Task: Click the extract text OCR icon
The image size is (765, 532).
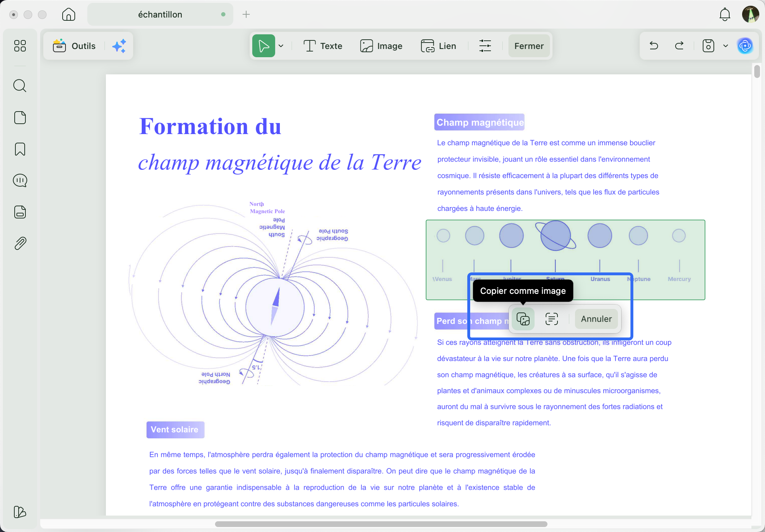Action: pyautogui.click(x=552, y=319)
